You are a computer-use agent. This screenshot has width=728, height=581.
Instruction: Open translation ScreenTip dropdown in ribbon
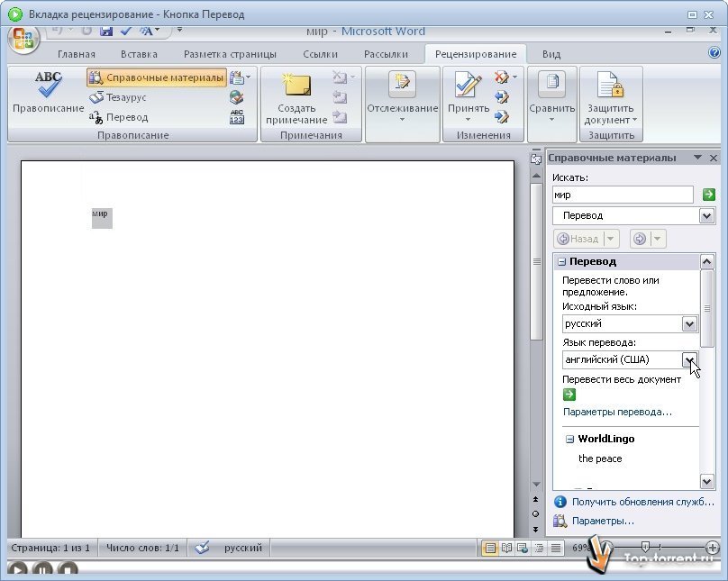point(240,77)
